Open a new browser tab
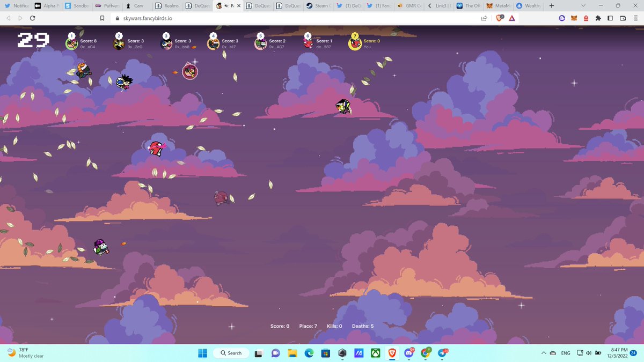The width and height of the screenshot is (644, 362). (551, 5)
